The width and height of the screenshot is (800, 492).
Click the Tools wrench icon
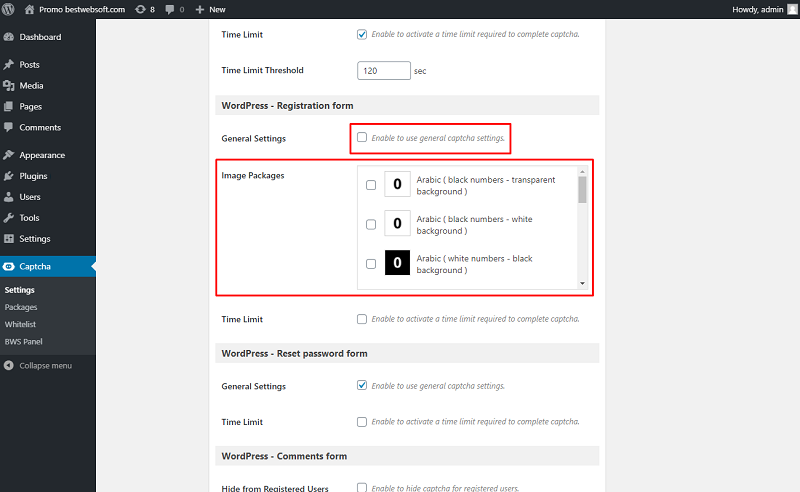pos(9,217)
